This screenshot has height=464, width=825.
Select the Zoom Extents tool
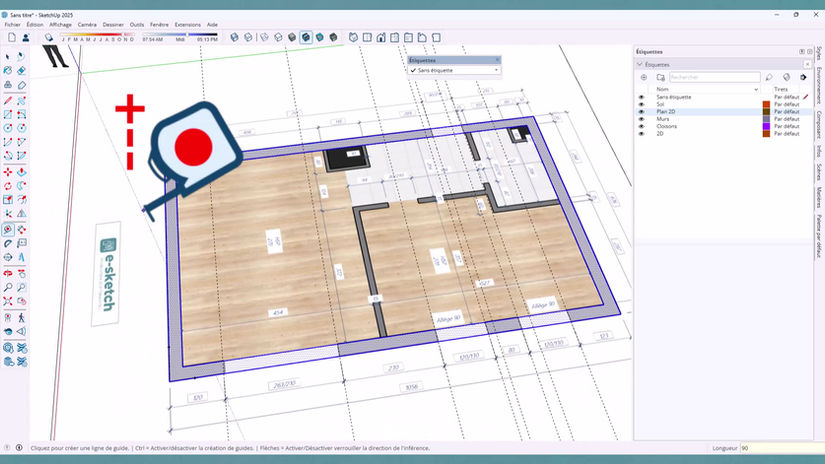point(8,301)
